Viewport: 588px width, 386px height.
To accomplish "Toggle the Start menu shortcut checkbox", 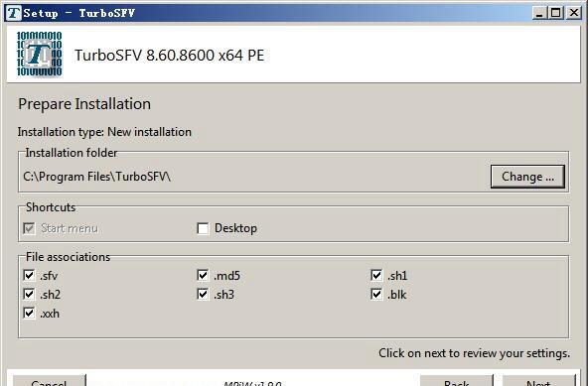I will tap(29, 228).
